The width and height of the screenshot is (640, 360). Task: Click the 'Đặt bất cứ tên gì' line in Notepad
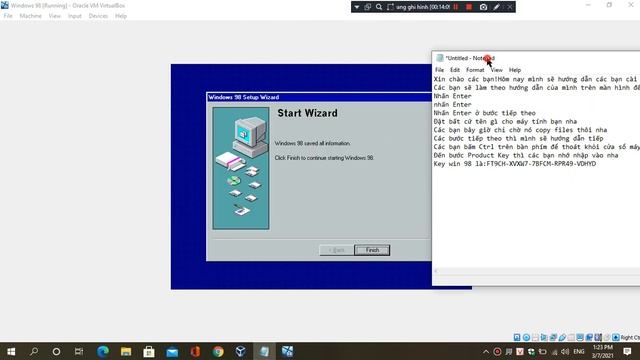[505, 121]
